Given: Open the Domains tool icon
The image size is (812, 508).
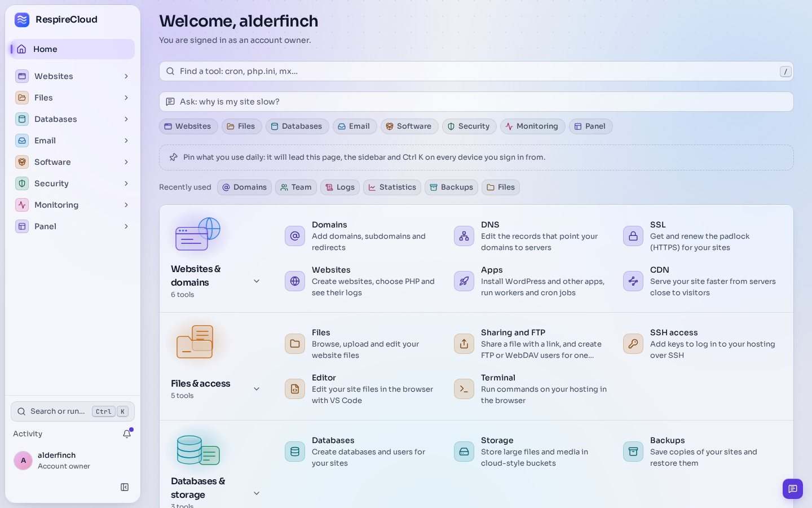Looking at the screenshot, I should point(295,236).
